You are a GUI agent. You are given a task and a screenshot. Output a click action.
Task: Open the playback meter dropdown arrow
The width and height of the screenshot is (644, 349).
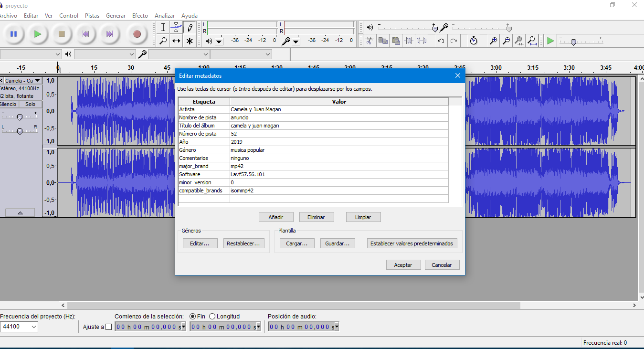[219, 42]
